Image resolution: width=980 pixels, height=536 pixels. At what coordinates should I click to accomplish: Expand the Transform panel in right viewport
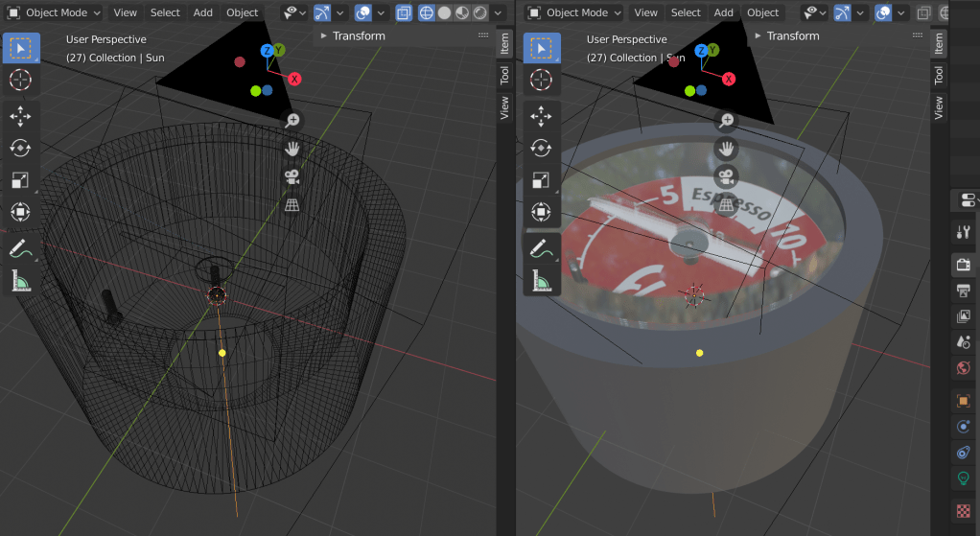(787, 35)
